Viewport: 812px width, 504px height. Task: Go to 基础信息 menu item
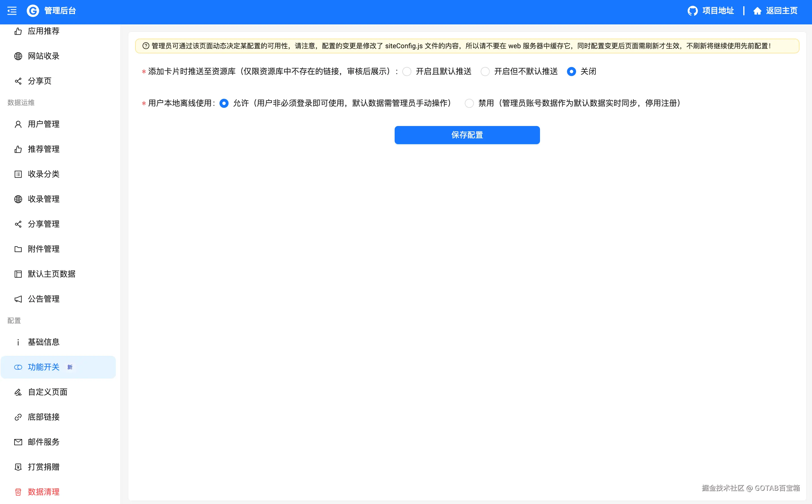click(43, 342)
